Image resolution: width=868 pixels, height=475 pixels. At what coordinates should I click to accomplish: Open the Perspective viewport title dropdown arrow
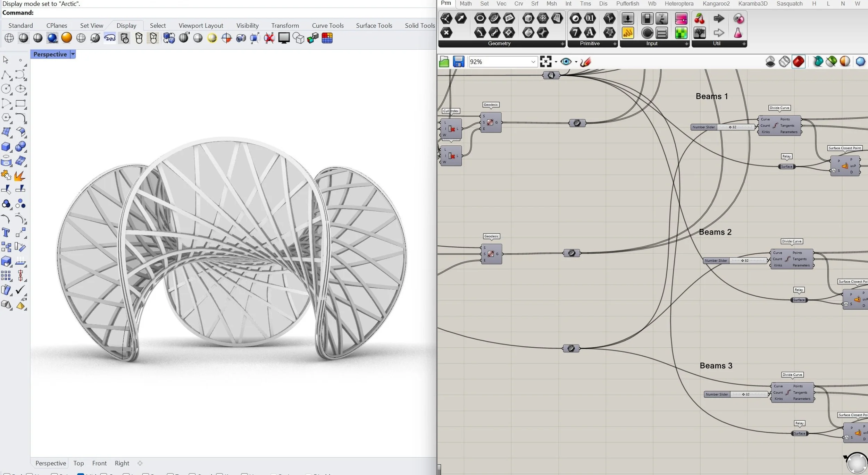coord(73,54)
